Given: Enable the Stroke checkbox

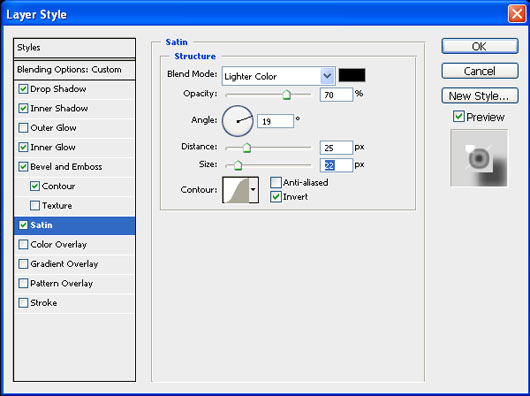Looking at the screenshot, I should (x=23, y=303).
